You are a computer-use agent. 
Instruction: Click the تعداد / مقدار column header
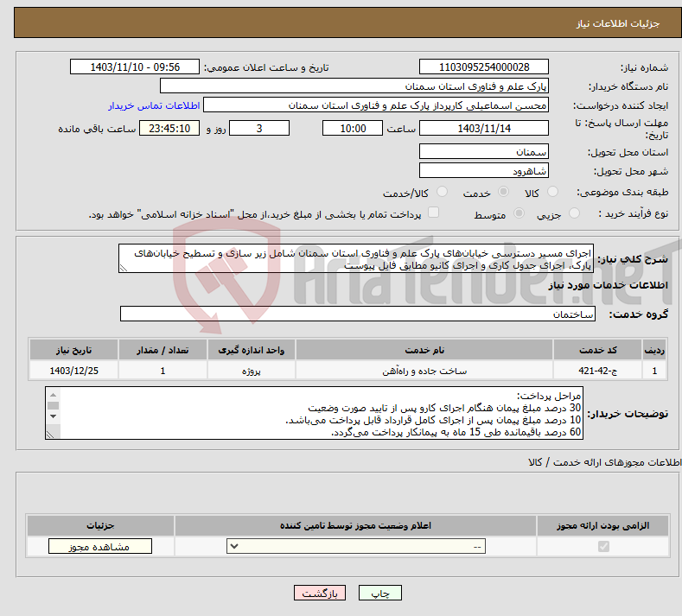click(163, 350)
